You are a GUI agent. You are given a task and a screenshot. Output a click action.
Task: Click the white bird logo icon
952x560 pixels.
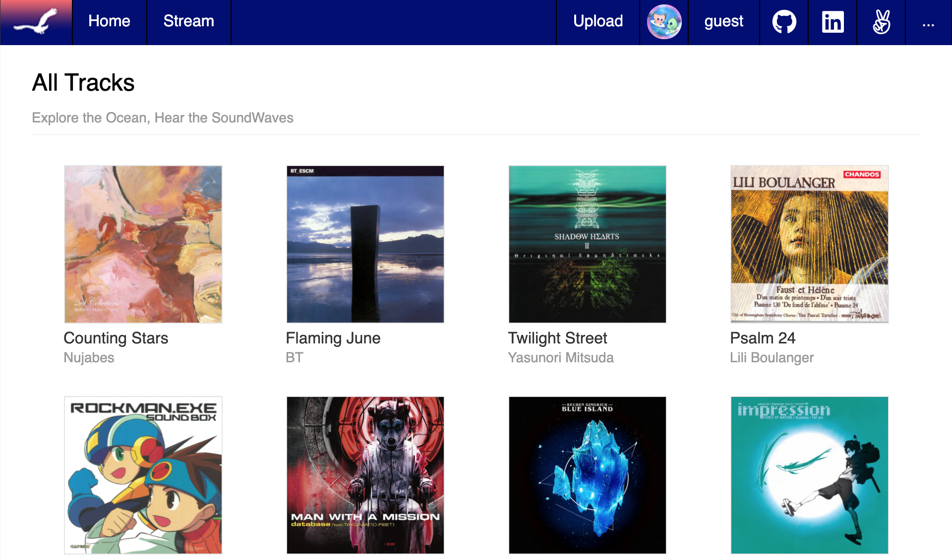[x=36, y=22]
